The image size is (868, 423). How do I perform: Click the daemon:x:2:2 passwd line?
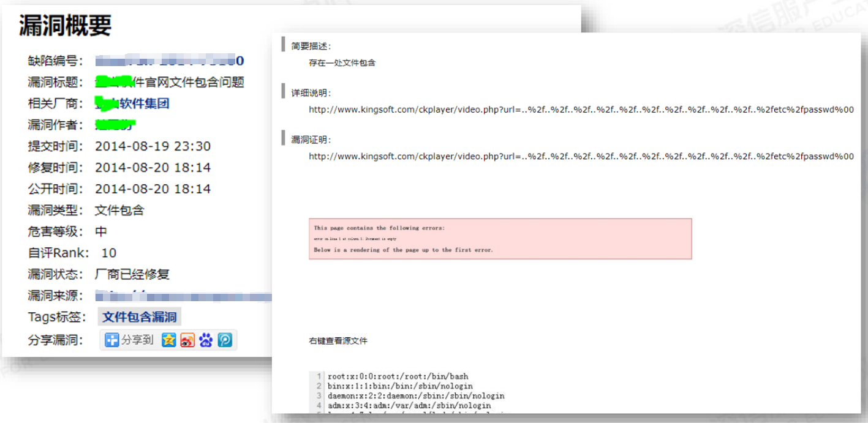pyautogui.click(x=415, y=396)
